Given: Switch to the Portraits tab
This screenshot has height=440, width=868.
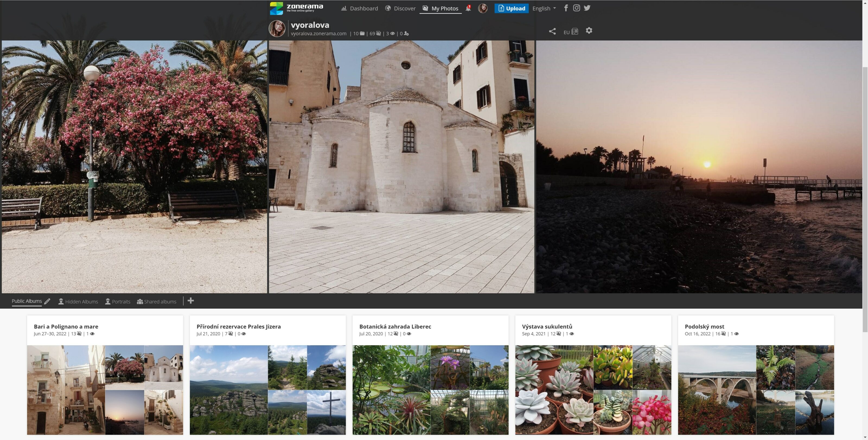Looking at the screenshot, I should point(121,302).
